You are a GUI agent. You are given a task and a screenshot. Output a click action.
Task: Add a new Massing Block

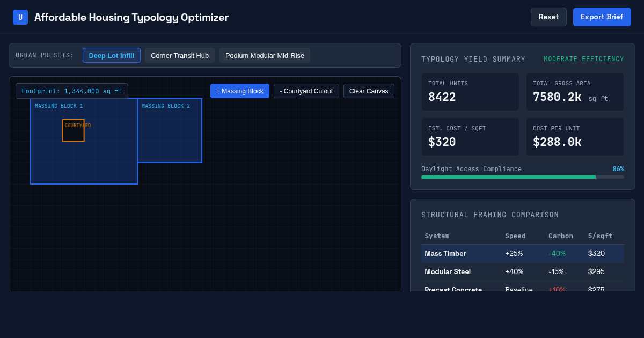(x=240, y=91)
